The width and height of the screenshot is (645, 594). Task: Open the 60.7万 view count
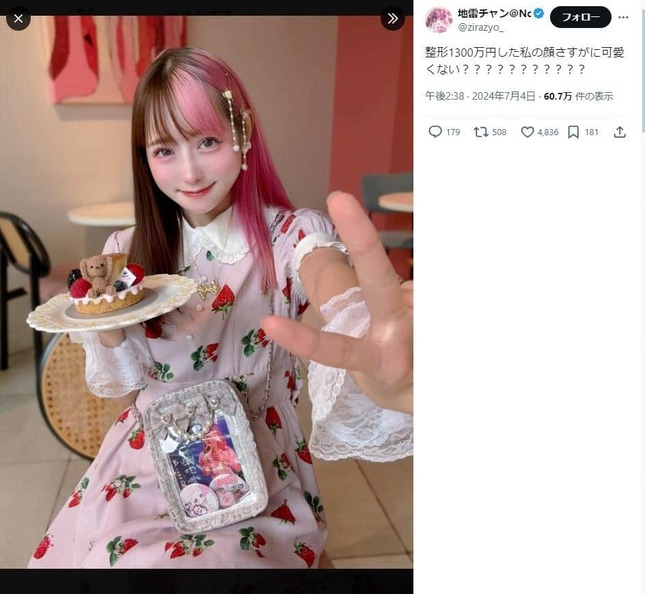557,96
